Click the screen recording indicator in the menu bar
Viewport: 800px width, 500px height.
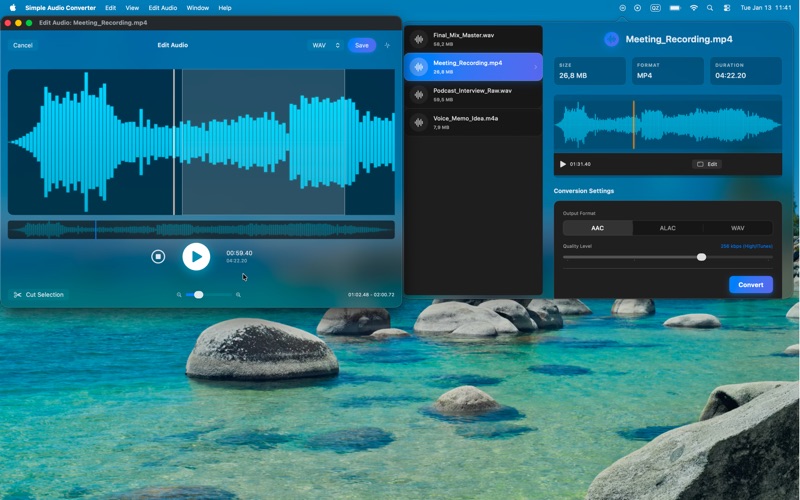click(637, 8)
